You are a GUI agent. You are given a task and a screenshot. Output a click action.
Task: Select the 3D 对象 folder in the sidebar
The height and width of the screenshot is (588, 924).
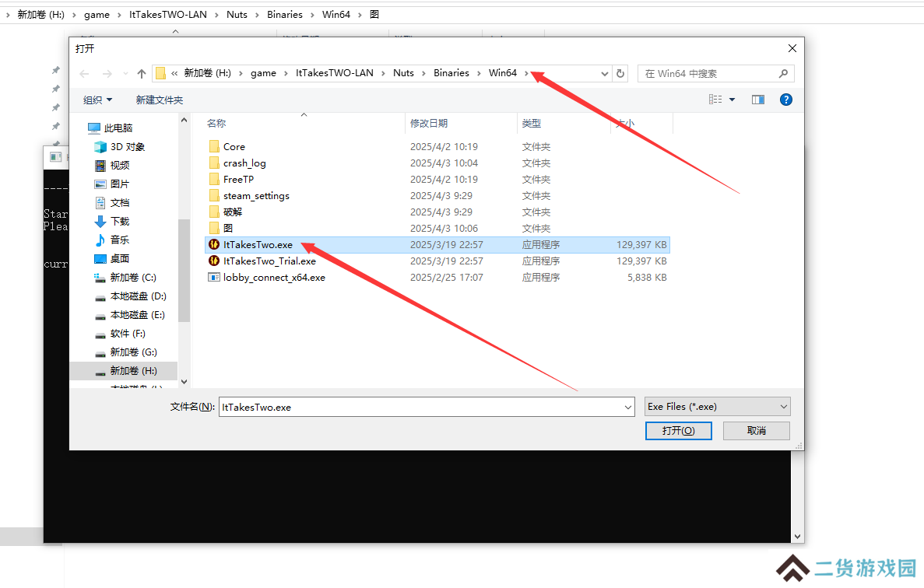(120, 146)
